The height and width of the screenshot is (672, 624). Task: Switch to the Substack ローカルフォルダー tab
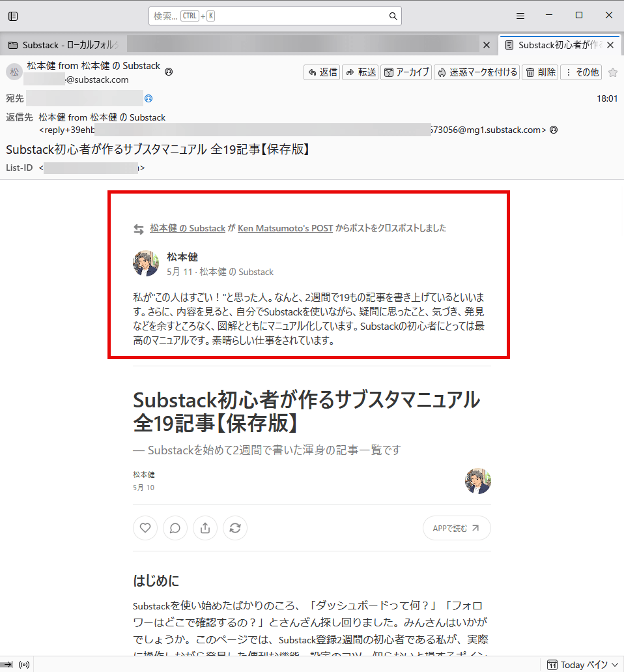point(63,45)
